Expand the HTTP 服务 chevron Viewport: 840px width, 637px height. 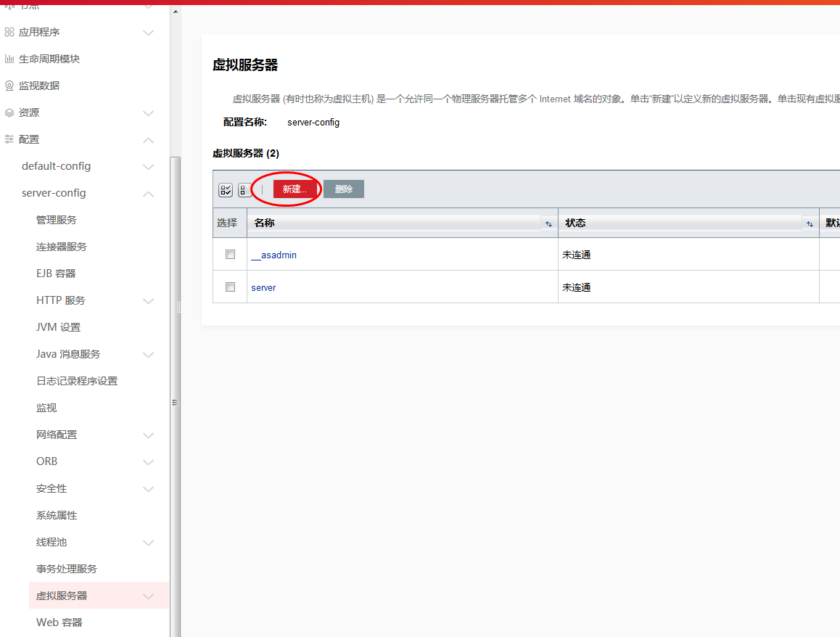tap(148, 301)
